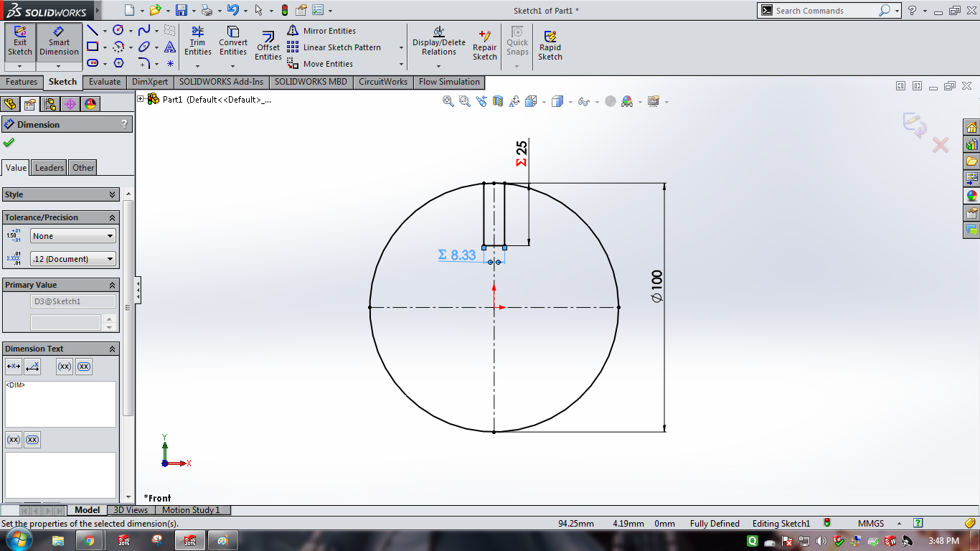Collapse the Primary Value section
Image resolution: width=980 pixels, height=551 pixels.
coord(112,285)
